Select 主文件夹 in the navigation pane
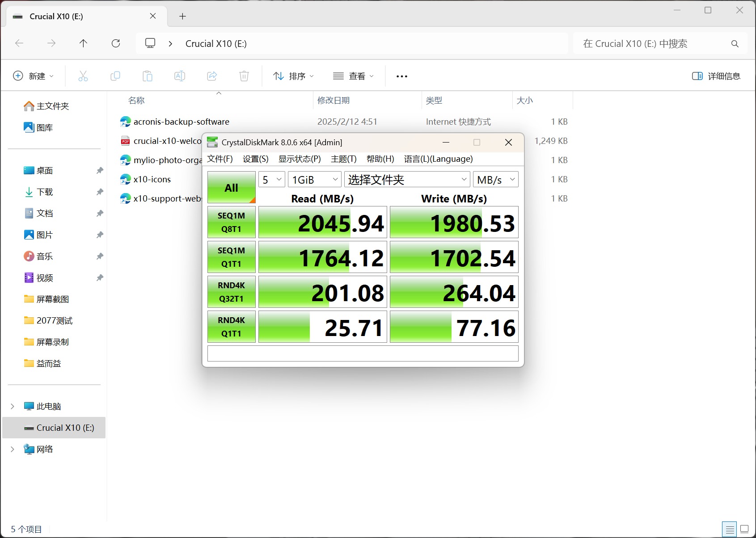This screenshot has height=538, width=756. [46, 106]
